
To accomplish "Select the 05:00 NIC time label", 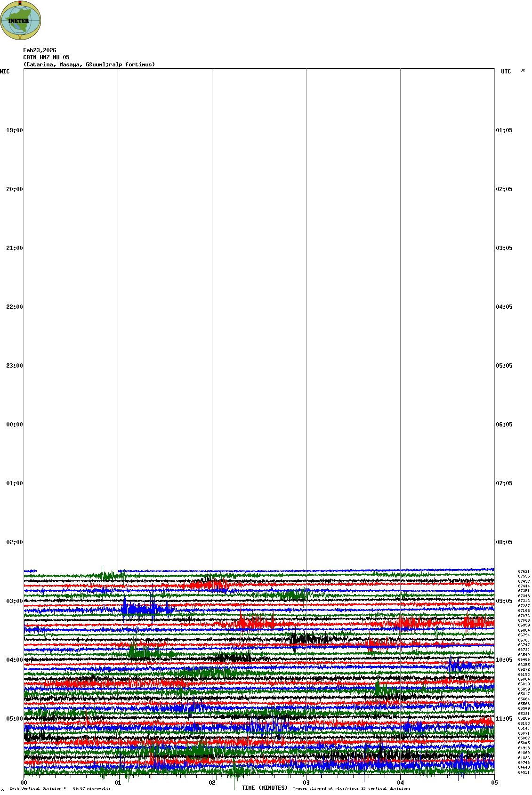I will pyautogui.click(x=14, y=719).
